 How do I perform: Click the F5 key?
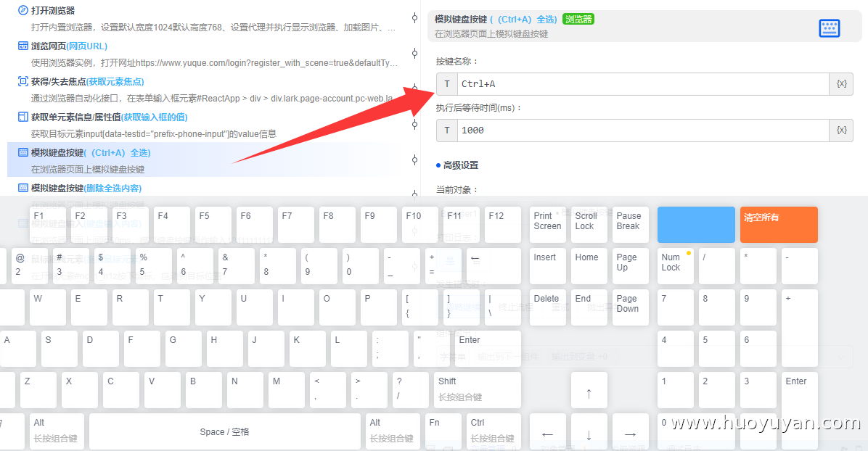[x=213, y=225]
